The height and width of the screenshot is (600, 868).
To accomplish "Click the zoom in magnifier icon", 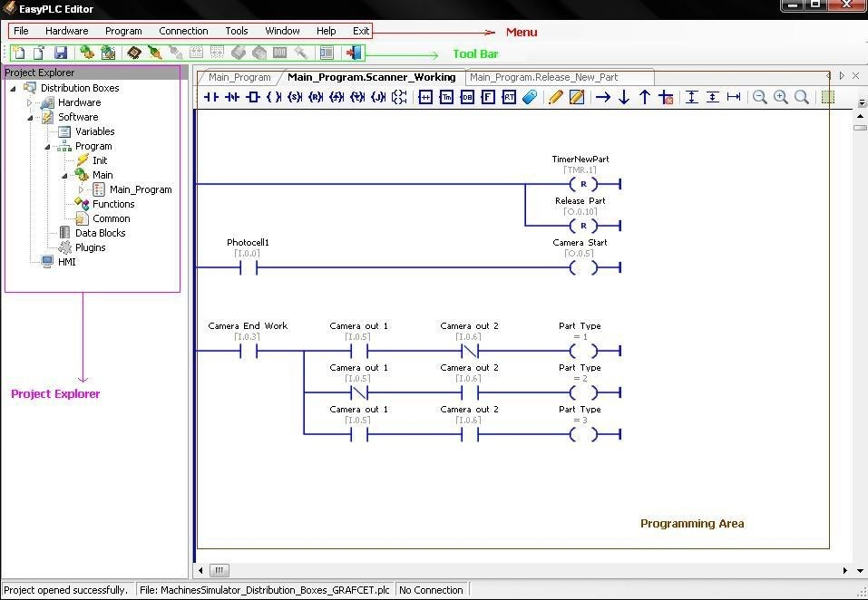I will coord(781,97).
